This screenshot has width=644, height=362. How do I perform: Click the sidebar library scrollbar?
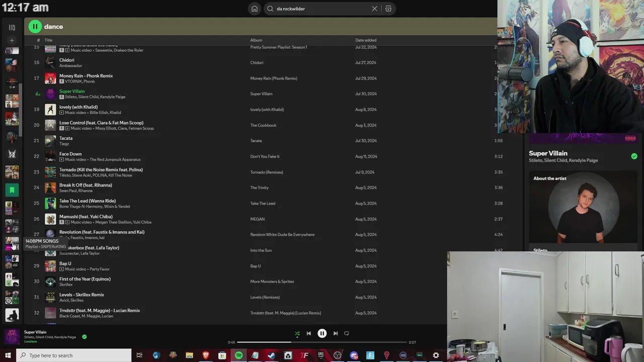pos(21,111)
